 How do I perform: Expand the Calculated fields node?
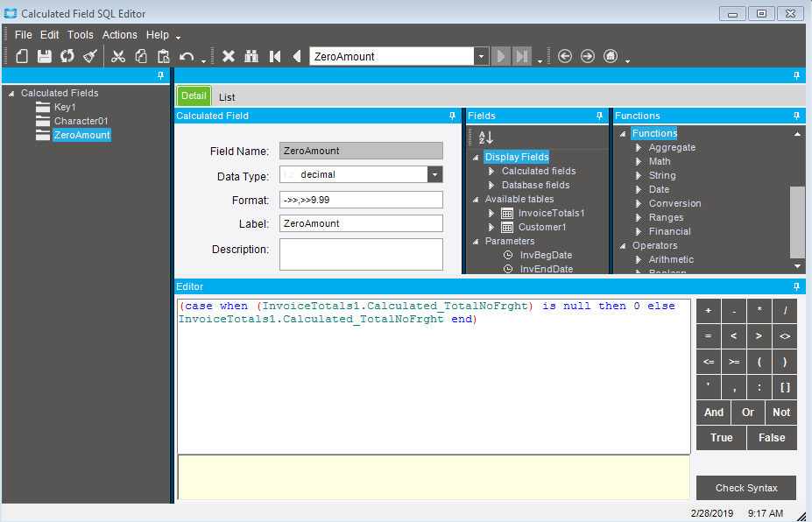(x=491, y=171)
